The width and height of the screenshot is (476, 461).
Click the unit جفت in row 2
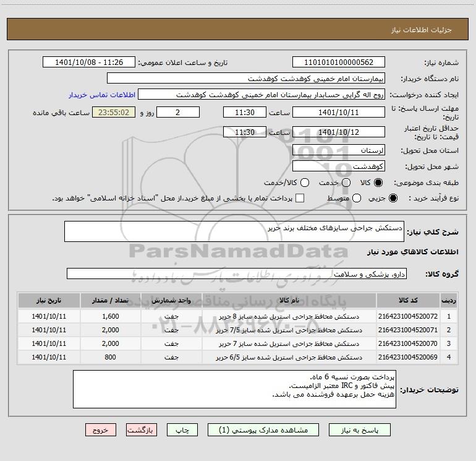(x=171, y=330)
